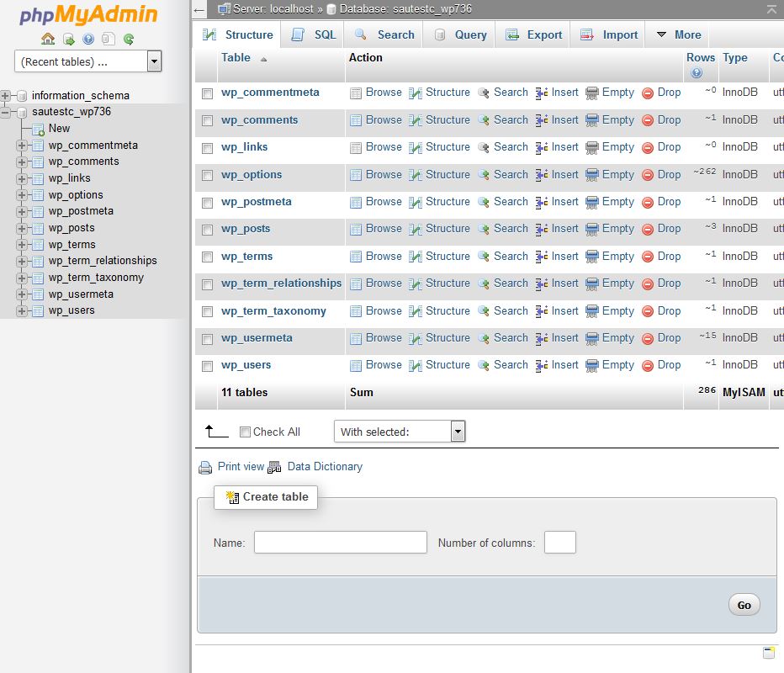Click the New table icon in sidebar

click(x=39, y=130)
